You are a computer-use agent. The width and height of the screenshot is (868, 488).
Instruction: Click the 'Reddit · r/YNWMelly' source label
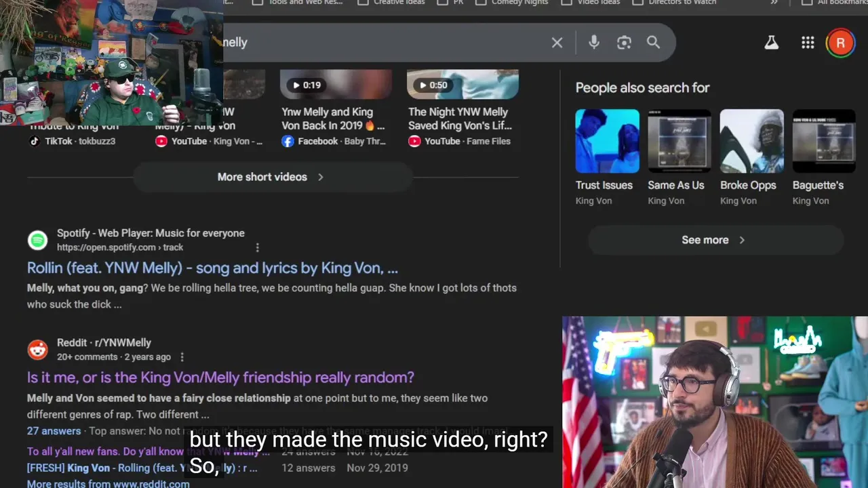point(104,343)
